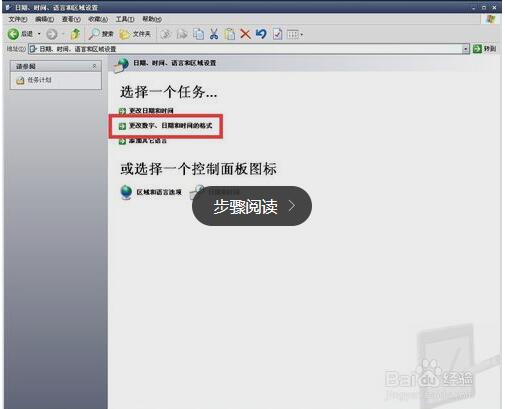The height and width of the screenshot is (409, 505).
Task: Collapse the 请参阅 sidebar panel
Action: (94, 66)
